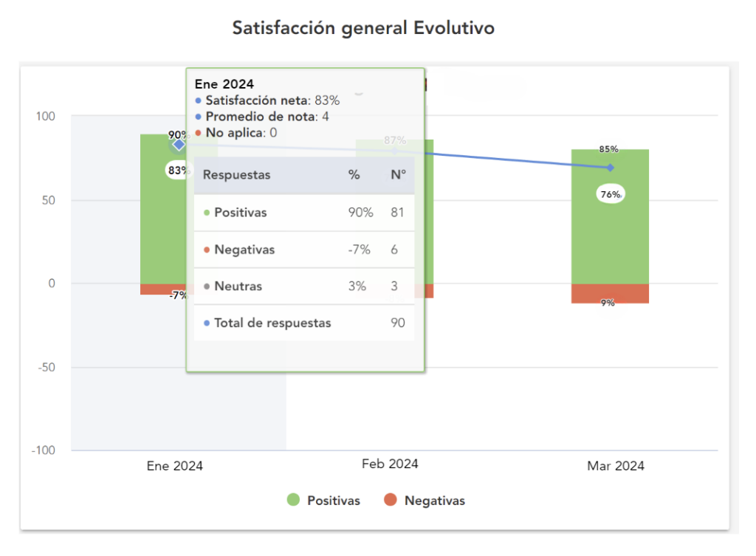Click the blue diamond marker for Ene 2024
Screen dimensions: 756x556
pos(179,145)
